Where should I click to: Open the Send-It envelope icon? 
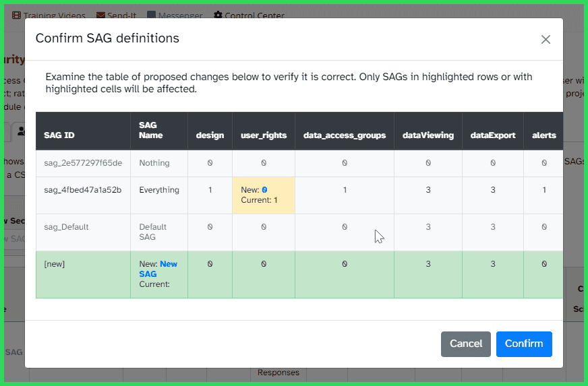[100, 15]
